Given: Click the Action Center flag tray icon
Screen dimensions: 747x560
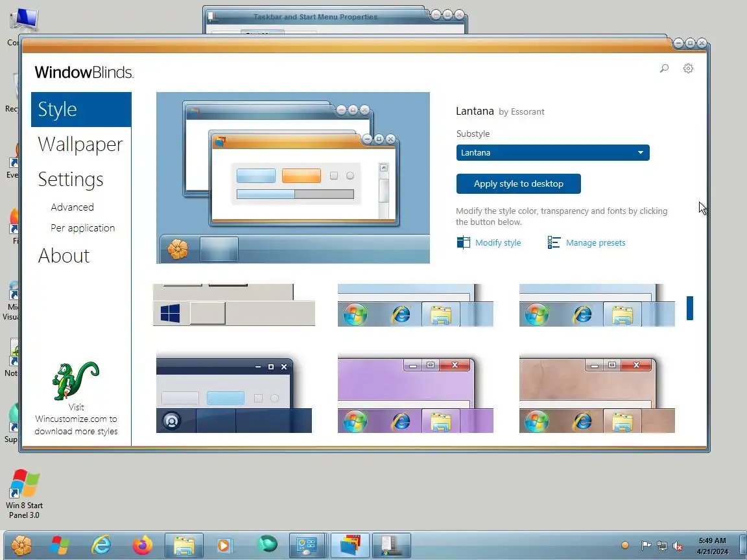Looking at the screenshot, I should coord(646,546).
